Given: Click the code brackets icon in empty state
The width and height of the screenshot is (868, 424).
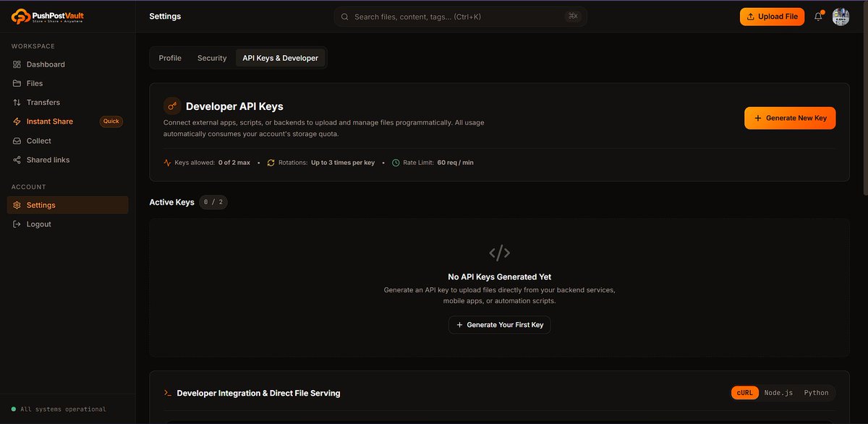Looking at the screenshot, I should (x=500, y=253).
